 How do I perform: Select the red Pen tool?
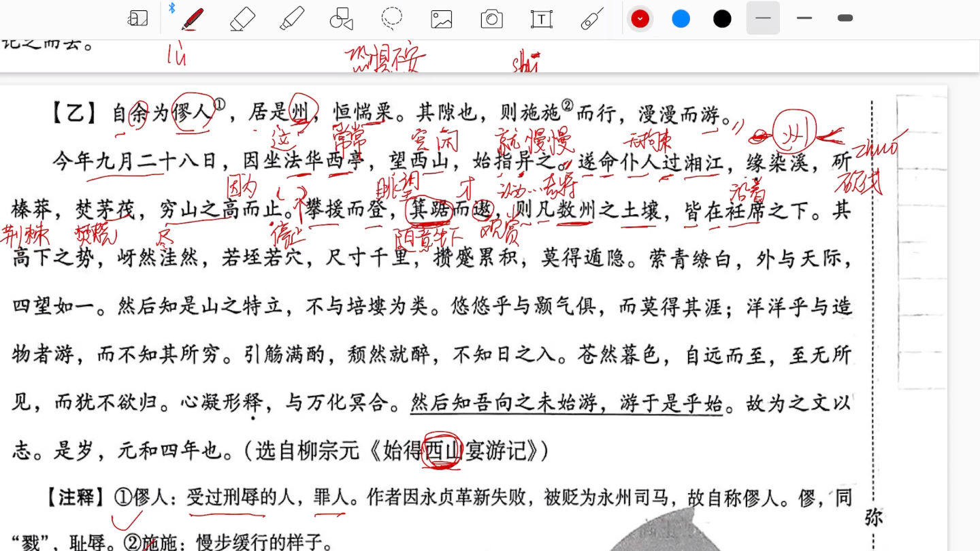click(193, 18)
